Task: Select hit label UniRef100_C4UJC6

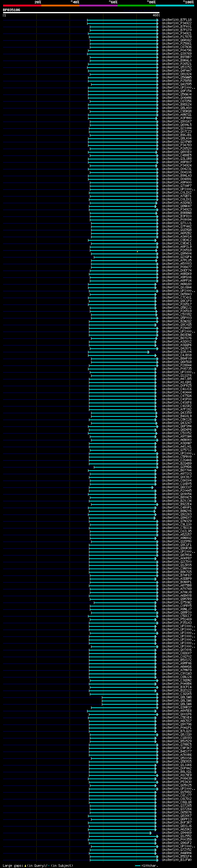Action: tap(176, 389)
